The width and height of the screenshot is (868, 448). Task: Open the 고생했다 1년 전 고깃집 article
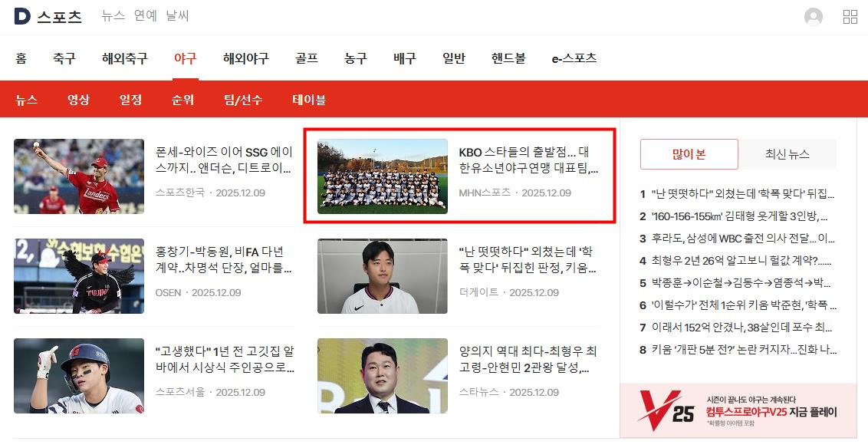tap(225, 359)
